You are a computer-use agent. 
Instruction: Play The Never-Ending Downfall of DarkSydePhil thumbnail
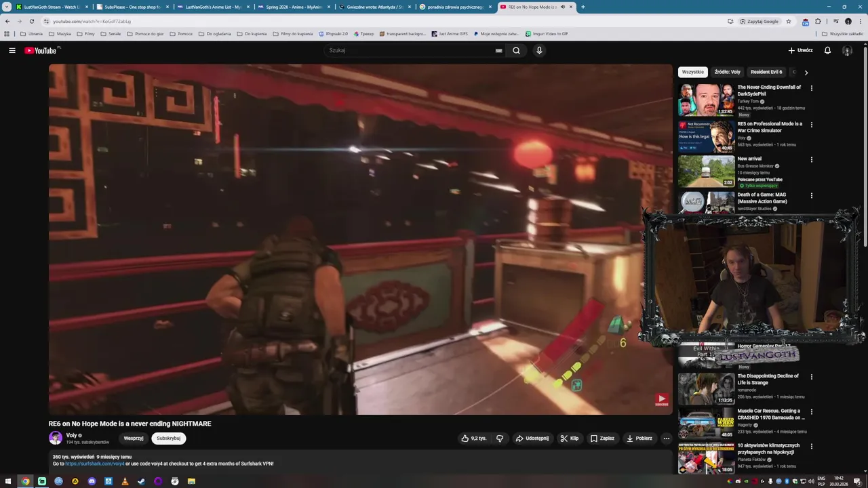point(706,100)
